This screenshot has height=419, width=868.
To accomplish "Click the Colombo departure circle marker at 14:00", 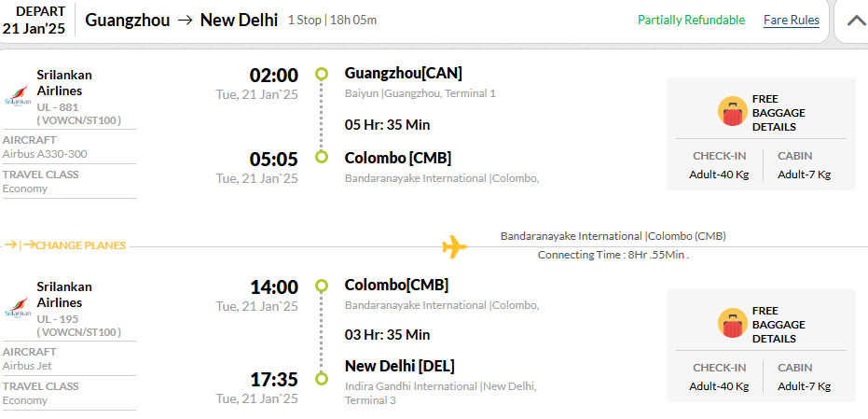I will [322, 286].
